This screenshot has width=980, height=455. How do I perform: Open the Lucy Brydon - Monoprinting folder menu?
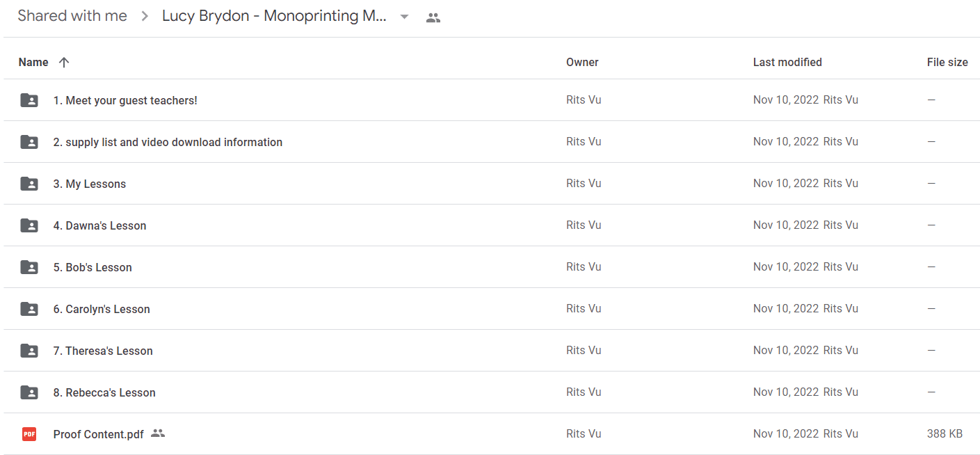(274, 16)
